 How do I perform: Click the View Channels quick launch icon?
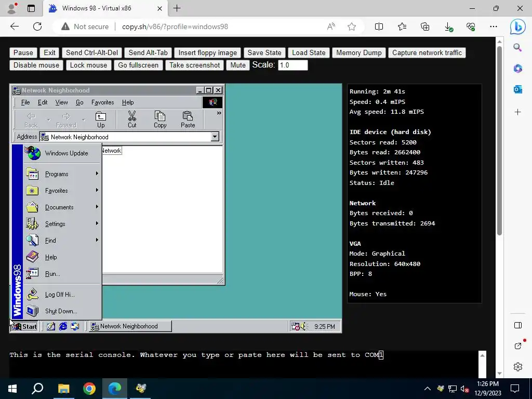click(75, 326)
